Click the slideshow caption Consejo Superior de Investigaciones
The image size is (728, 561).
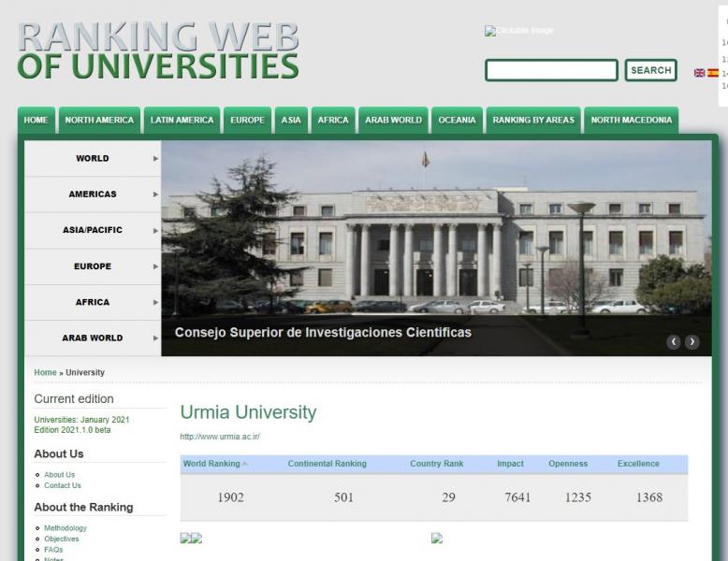click(x=323, y=332)
